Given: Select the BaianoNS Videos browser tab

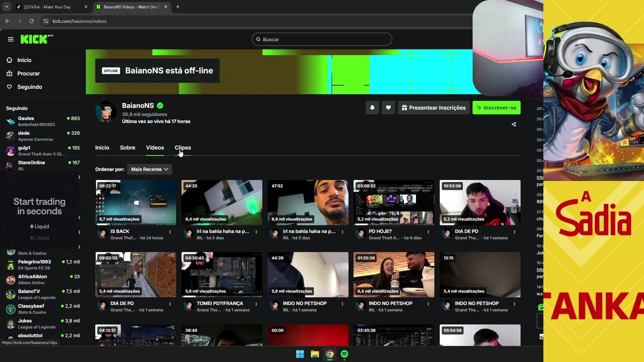Looking at the screenshot, I should [132, 7].
